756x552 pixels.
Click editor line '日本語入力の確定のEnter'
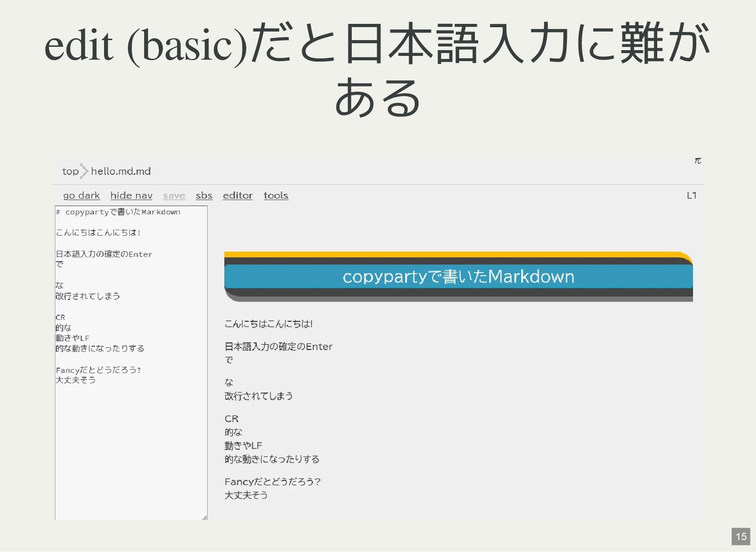pyautogui.click(x=104, y=254)
